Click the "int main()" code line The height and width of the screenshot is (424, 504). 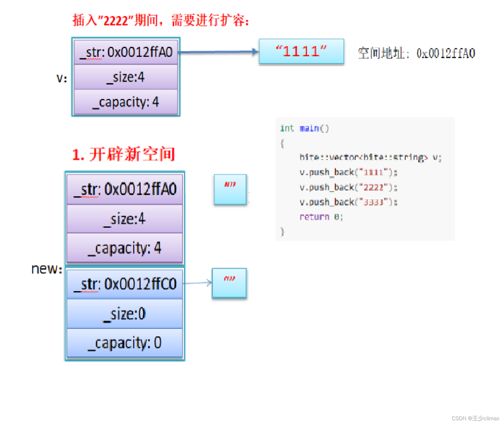point(304,128)
